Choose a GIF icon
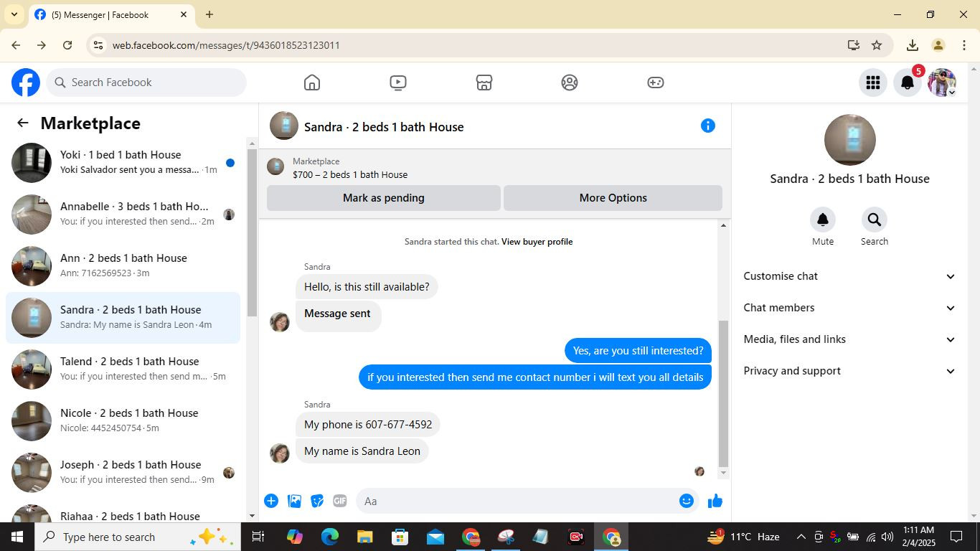This screenshot has height=551, width=980. [x=340, y=501]
